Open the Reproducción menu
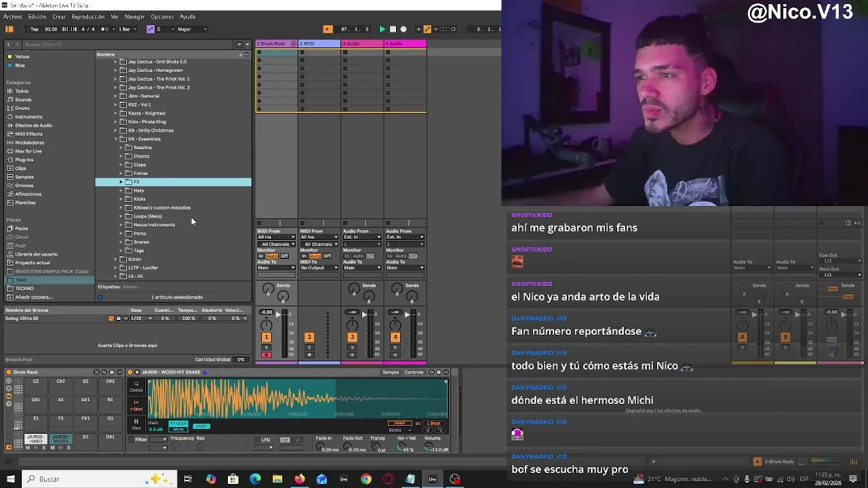The image size is (868, 488). (88, 17)
